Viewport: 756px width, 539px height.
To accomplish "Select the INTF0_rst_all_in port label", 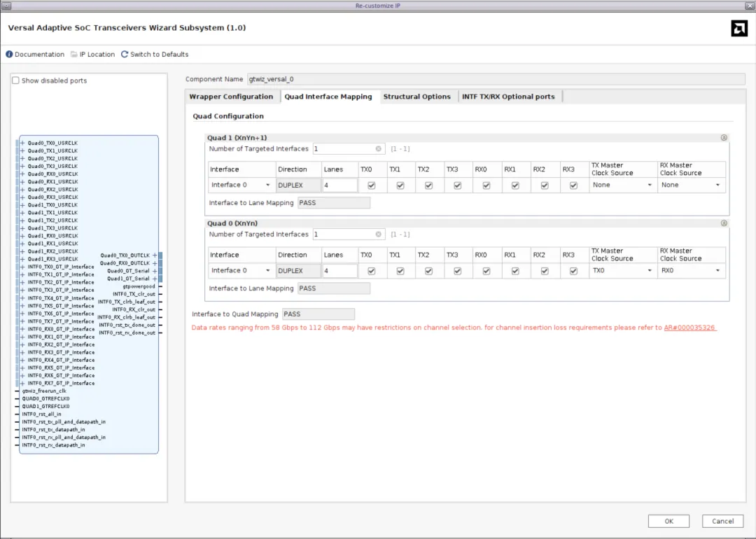I will tap(41, 414).
